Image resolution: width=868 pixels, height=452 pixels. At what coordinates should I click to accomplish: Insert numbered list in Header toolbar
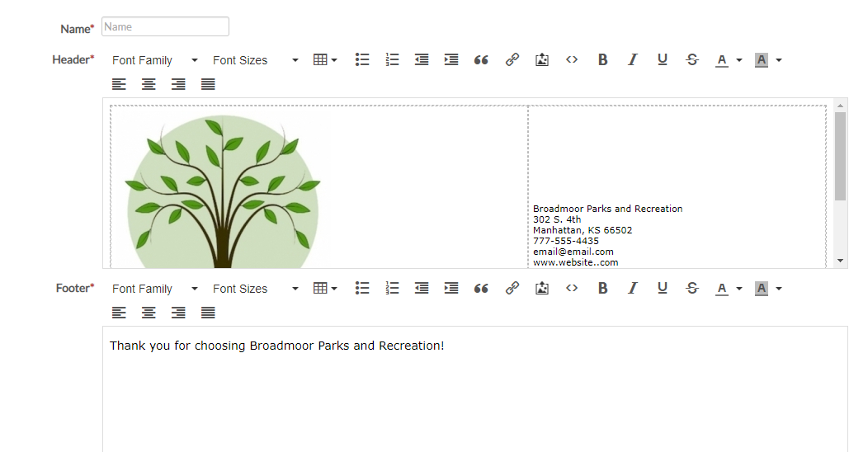(392, 59)
